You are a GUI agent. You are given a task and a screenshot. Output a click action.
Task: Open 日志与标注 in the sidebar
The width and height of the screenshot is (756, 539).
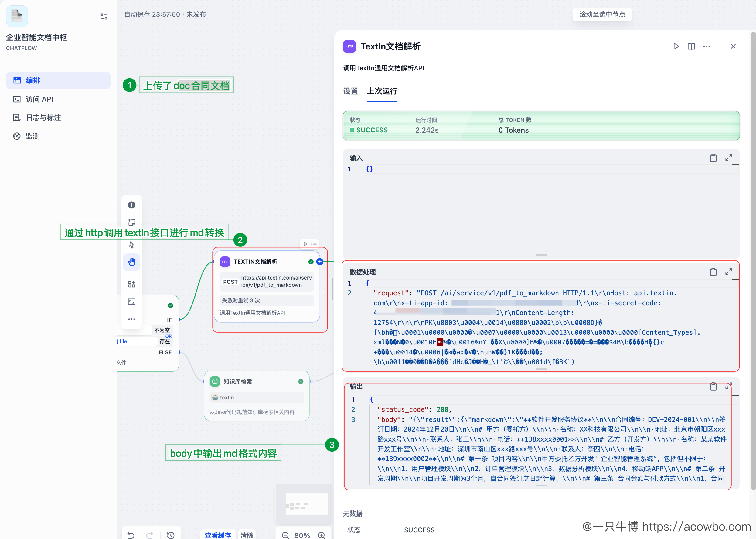click(43, 117)
